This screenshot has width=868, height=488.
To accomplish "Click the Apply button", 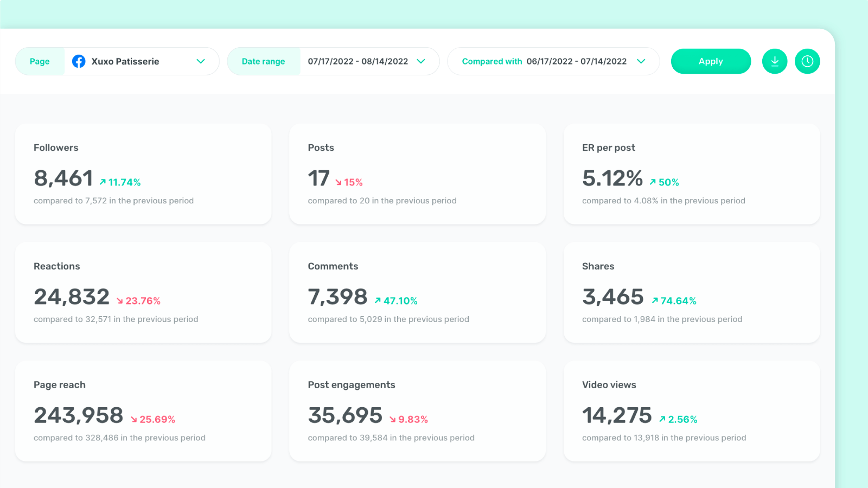I will (711, 61).
